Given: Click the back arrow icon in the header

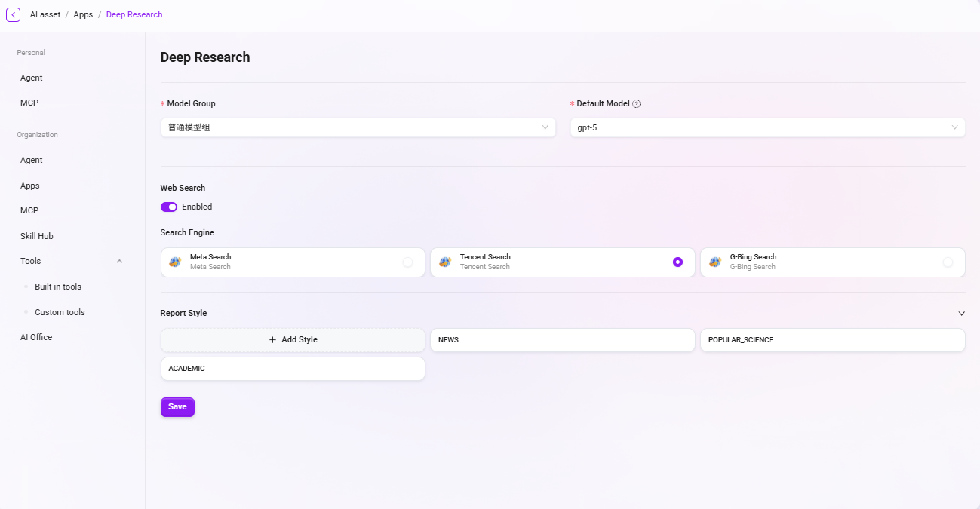Looking at the screenshot, I should point(13,14).
